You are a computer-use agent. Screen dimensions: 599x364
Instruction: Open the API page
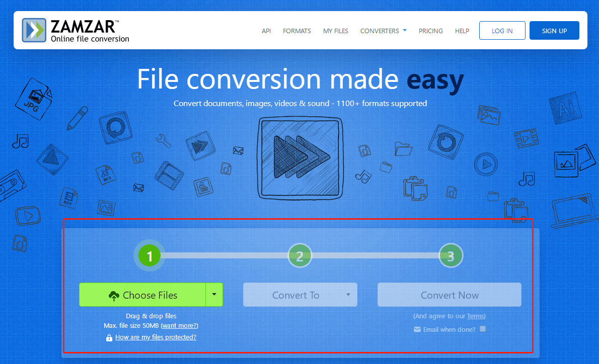[x=266, y=31]
